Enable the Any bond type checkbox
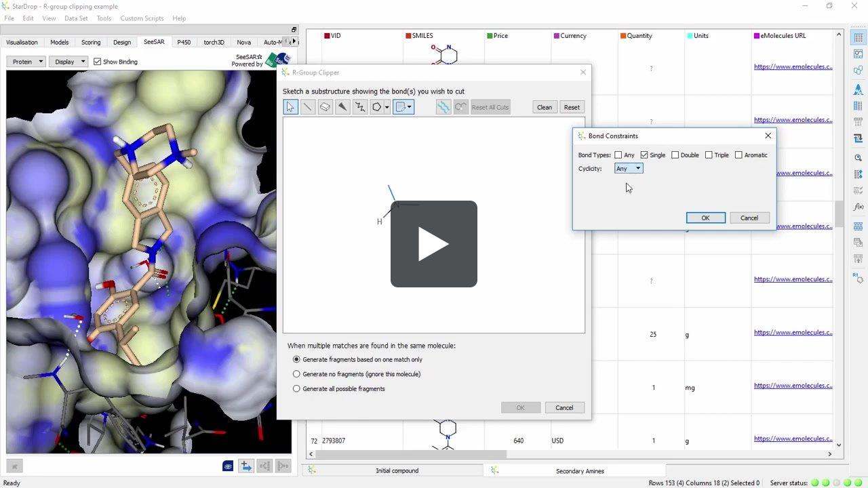868x488 pixels. (618, 155)
